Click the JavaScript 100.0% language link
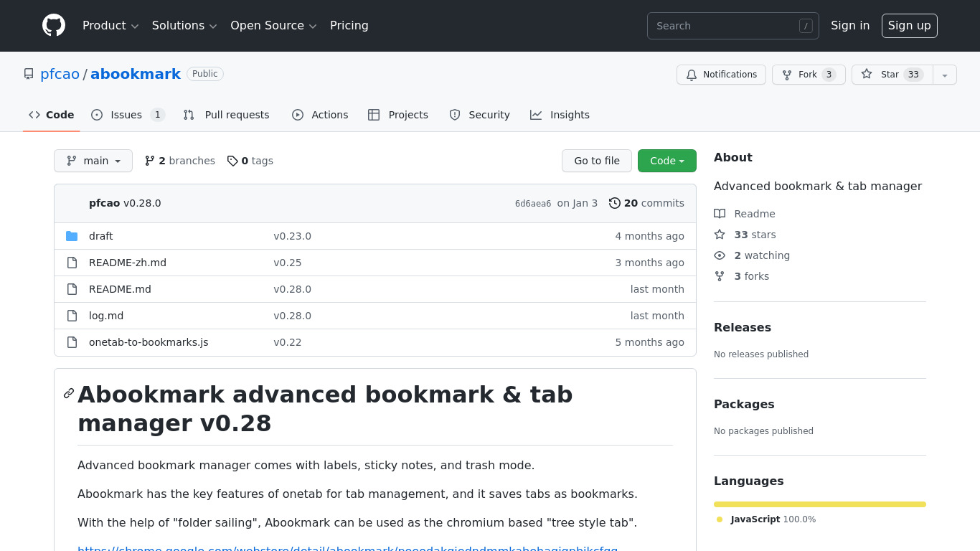The height and width of the screenshot is (551, 980). [766, 519]
